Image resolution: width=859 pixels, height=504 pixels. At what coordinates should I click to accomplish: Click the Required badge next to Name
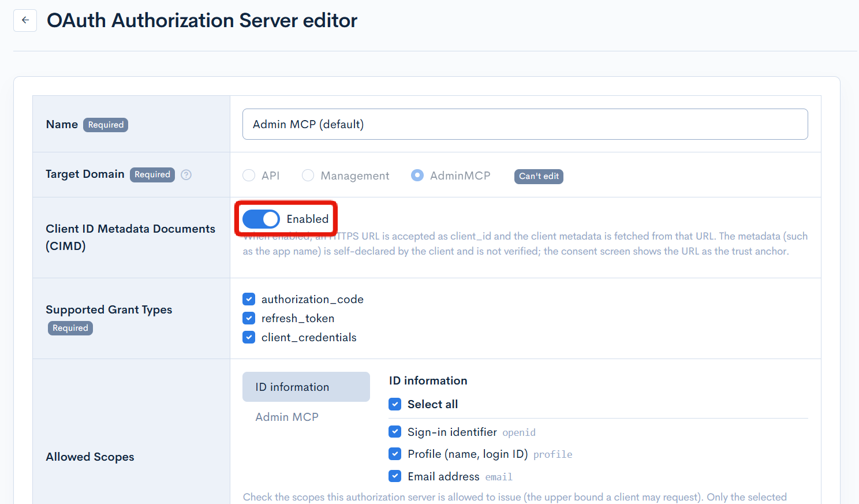coord(106,125)
